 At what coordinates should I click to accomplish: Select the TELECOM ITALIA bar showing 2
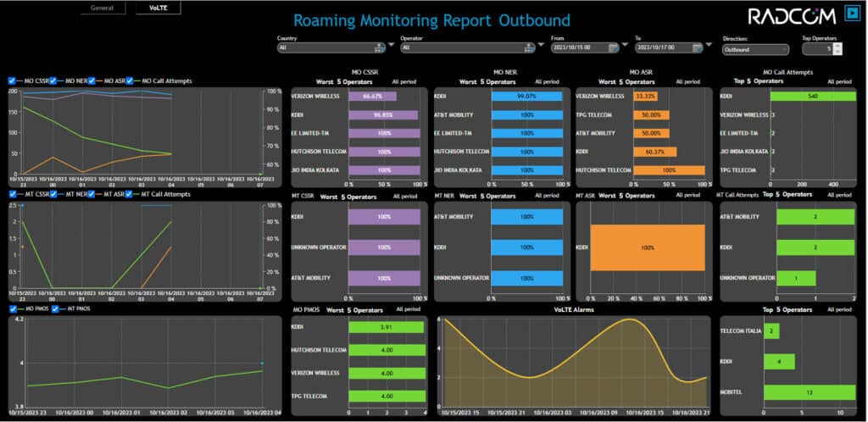click(x=771, y=330)
